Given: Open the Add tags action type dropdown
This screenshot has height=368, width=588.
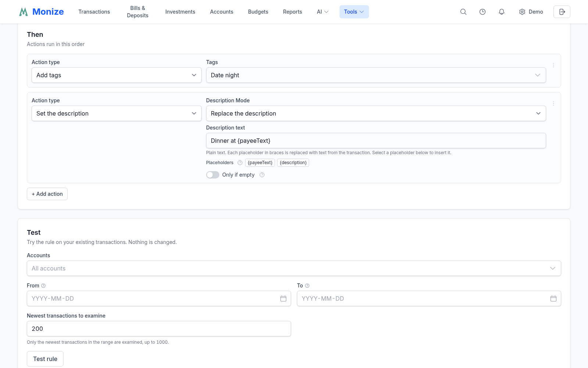Looking at the screenshot, I should (116, 75).
